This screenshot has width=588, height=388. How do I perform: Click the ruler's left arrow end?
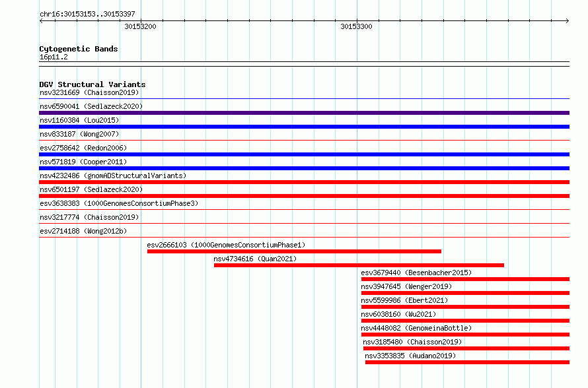41,21
